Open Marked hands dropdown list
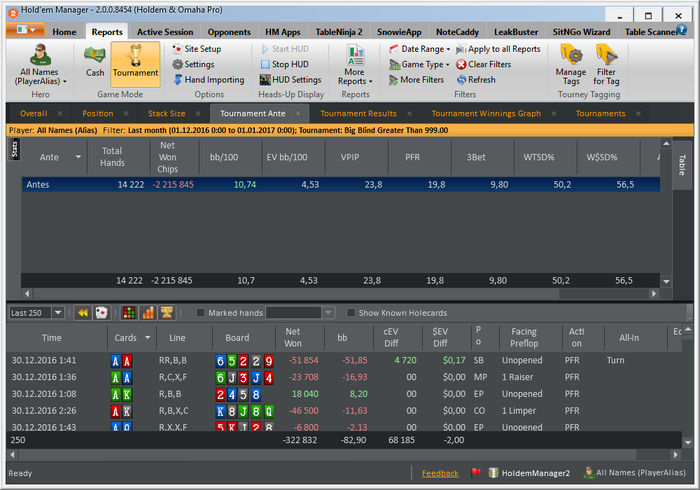The width and height of the screenshot is (700, 490). [328, 313]
